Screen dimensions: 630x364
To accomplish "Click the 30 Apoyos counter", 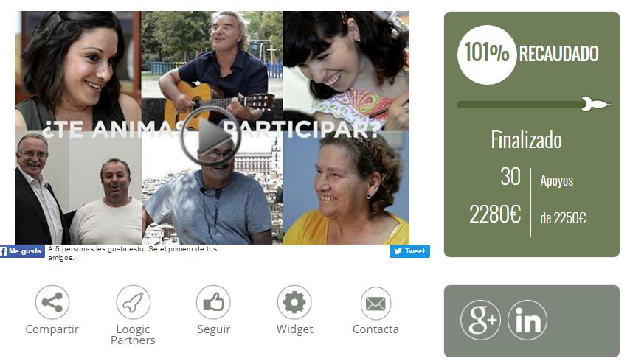I will [x=537, y=178].
